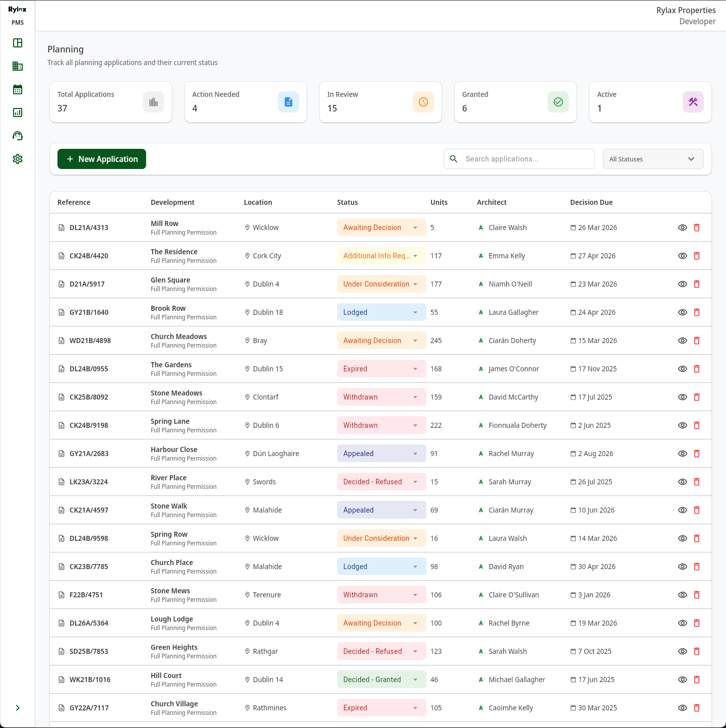Open the support headset icon in sidebar
The image size is (726, 728).
tap(18, 136)
